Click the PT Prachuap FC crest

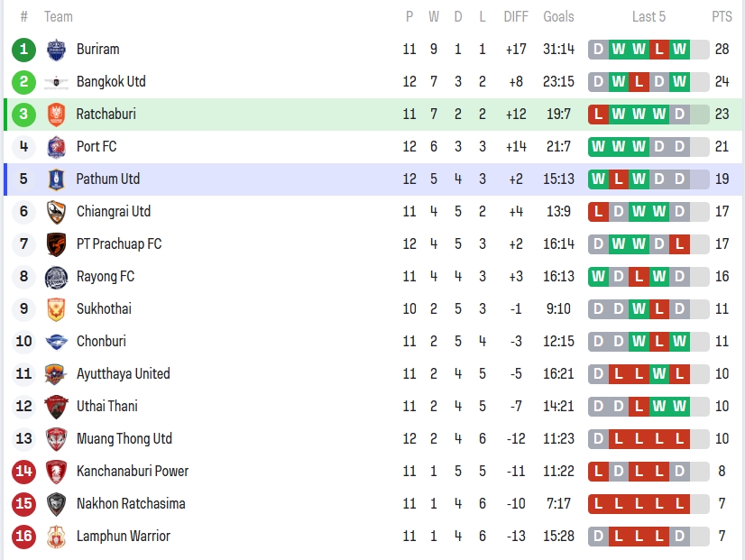click(56, 244)
